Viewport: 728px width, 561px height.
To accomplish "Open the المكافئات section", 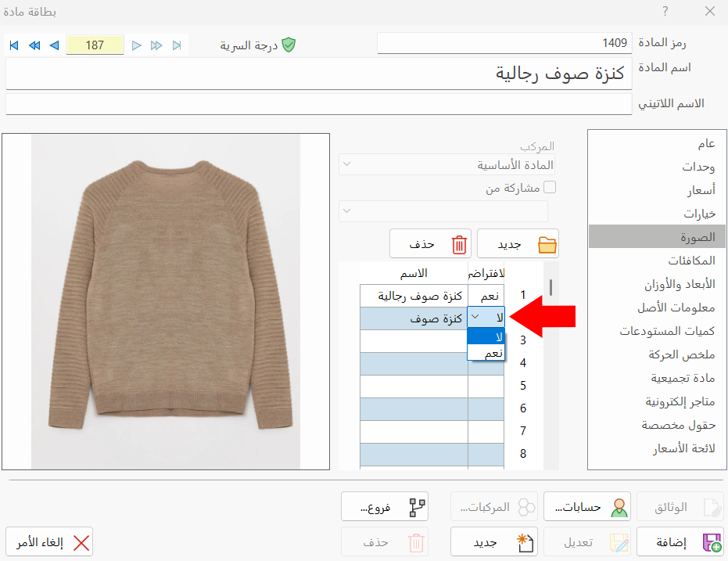I will point(657,261).
